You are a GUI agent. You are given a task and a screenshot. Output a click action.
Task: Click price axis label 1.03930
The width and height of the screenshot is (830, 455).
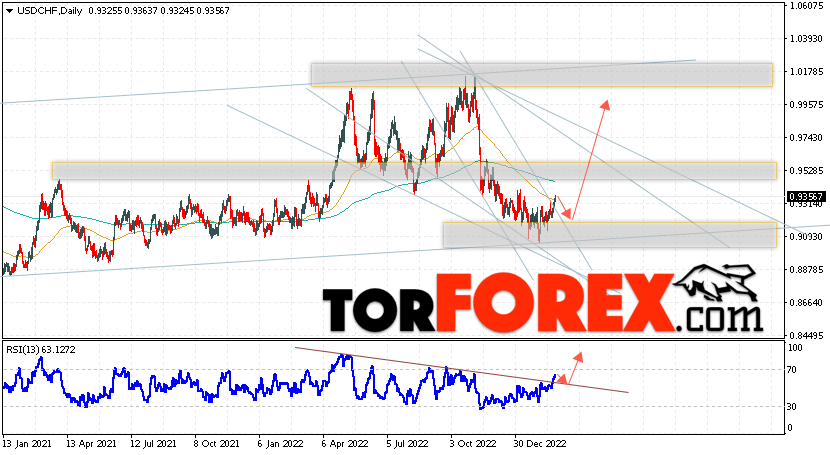(x=807, y=39)
